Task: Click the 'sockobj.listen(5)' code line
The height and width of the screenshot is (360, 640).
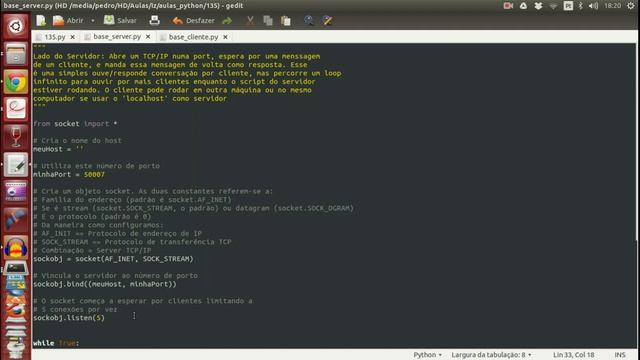Action: tap(69, 318)
